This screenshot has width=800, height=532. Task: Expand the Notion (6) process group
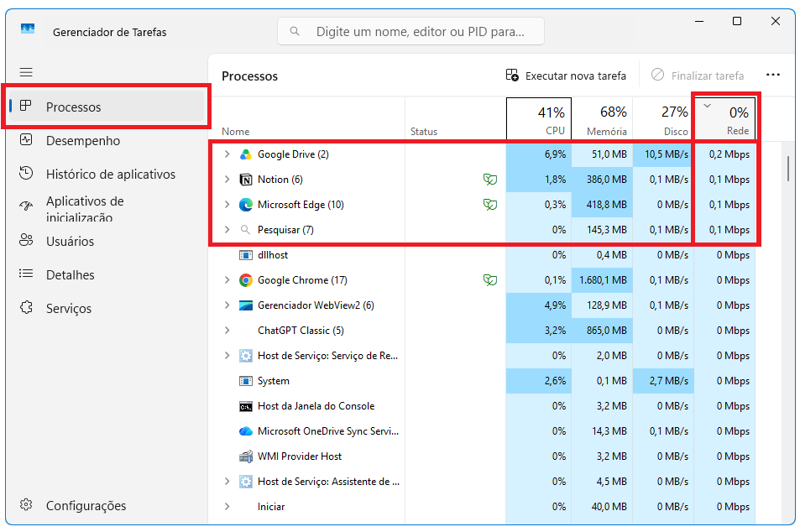227,179
